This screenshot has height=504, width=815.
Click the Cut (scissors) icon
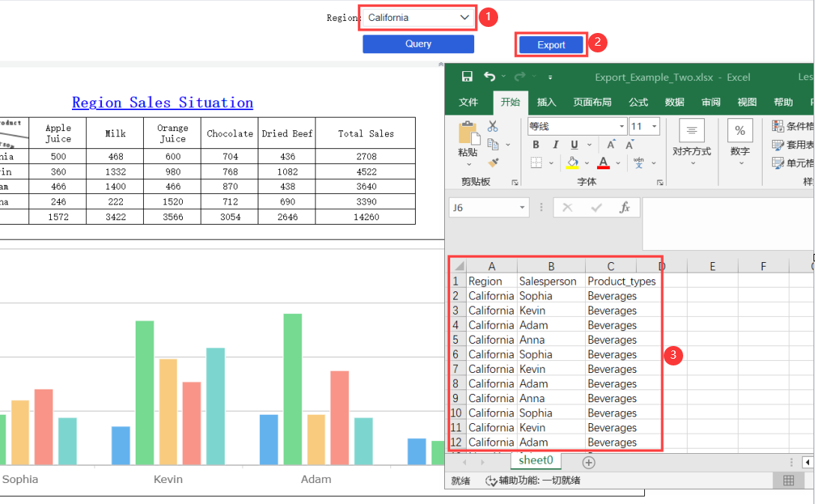[492, 127]
